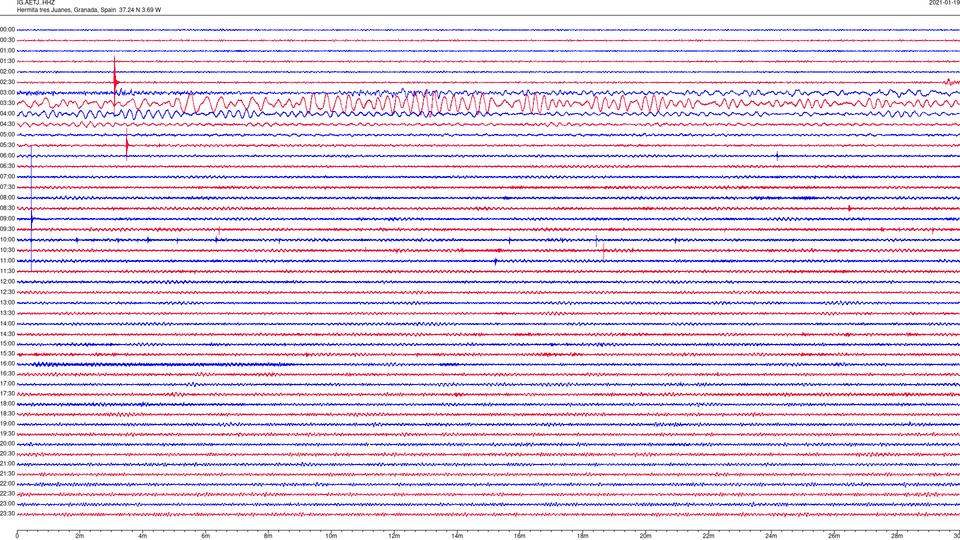Select the 21:00 trace time label
The height and width of the screenshot is (540, 960).
pos(7,464)
